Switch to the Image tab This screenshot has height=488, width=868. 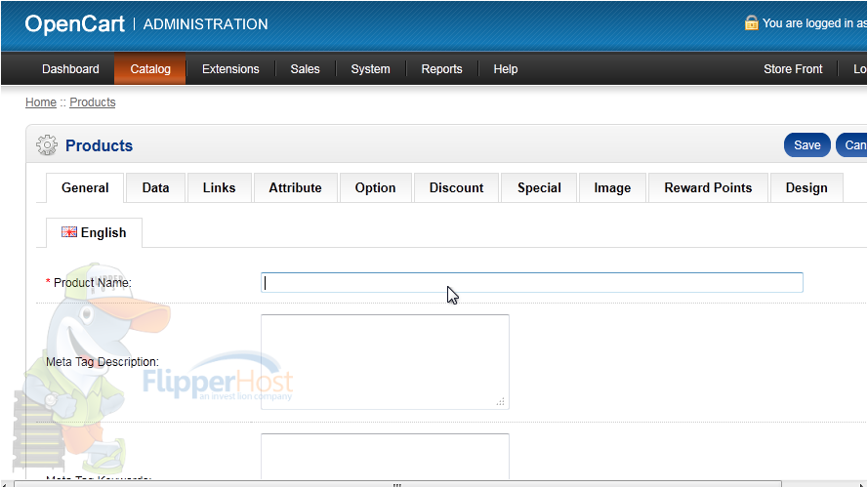tap(612, 188)
